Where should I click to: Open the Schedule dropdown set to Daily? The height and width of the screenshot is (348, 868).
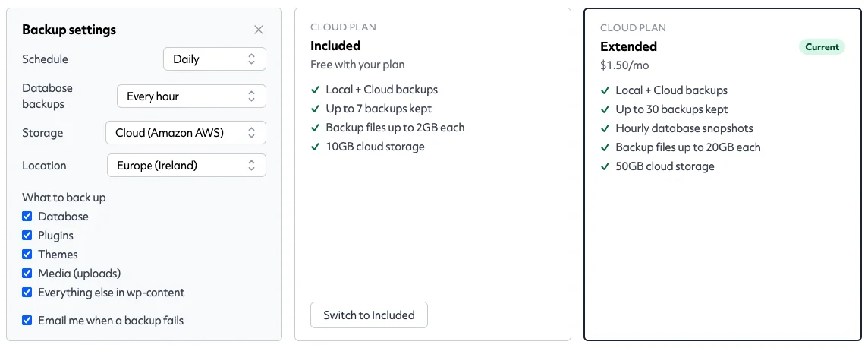pyautogui.click(x=215, y=59)
